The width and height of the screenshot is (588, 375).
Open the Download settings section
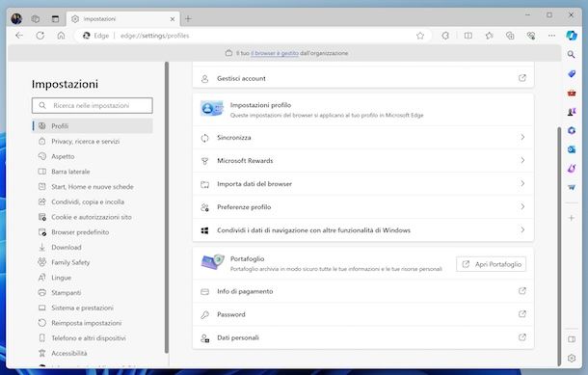93,247
